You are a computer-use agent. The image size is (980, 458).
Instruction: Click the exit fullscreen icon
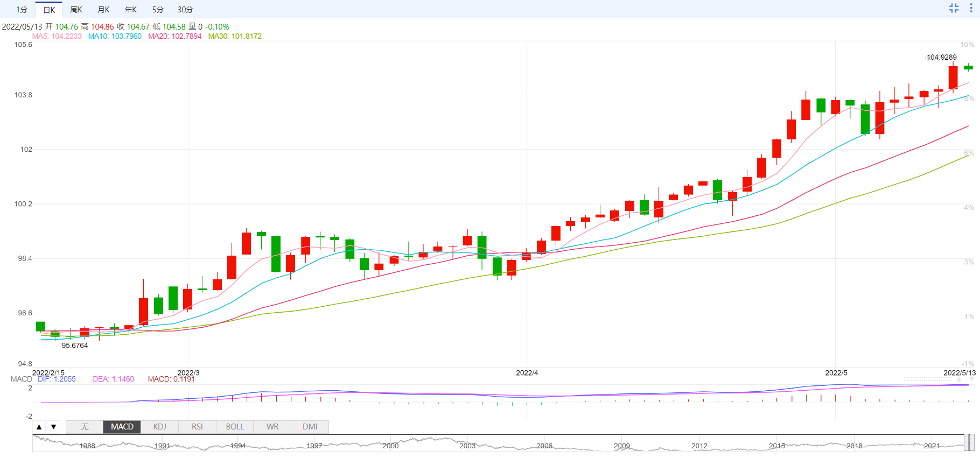(x=954, y=8)
